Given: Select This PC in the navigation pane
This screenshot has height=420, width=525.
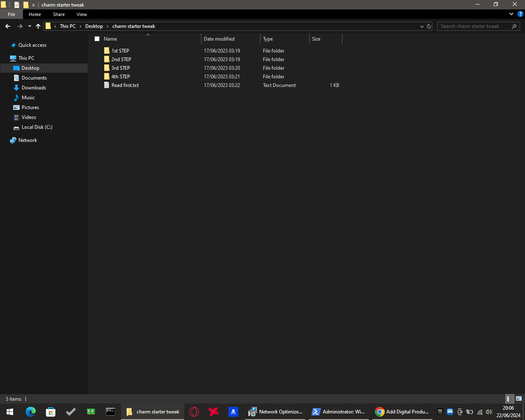Looking at the screenshot, I should pyautogui.click(x=26, y=58).
